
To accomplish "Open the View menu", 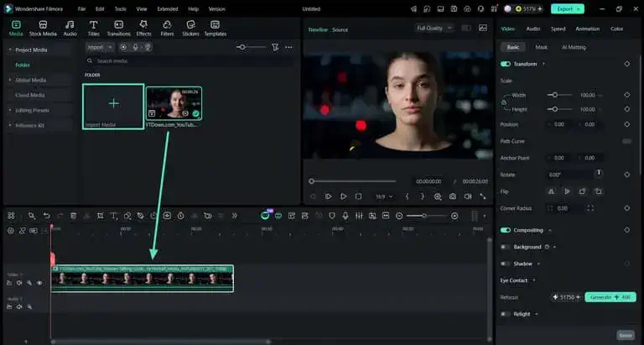I will [x=142, y=8].
